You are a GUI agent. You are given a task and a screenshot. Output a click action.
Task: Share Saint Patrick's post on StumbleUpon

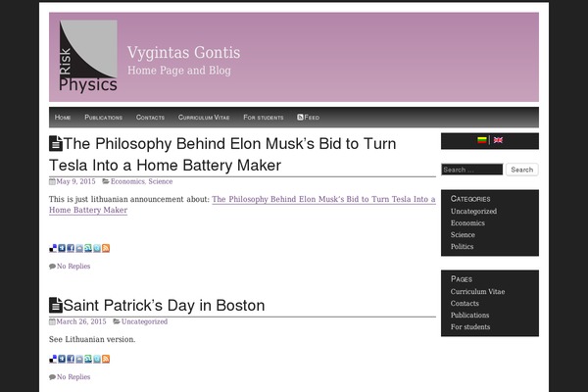point(88,359)
